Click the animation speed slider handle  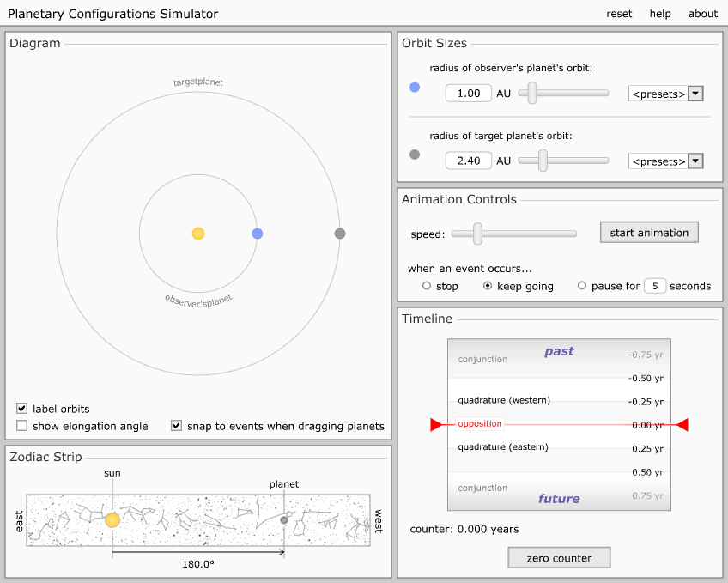(x=478, y=233)
